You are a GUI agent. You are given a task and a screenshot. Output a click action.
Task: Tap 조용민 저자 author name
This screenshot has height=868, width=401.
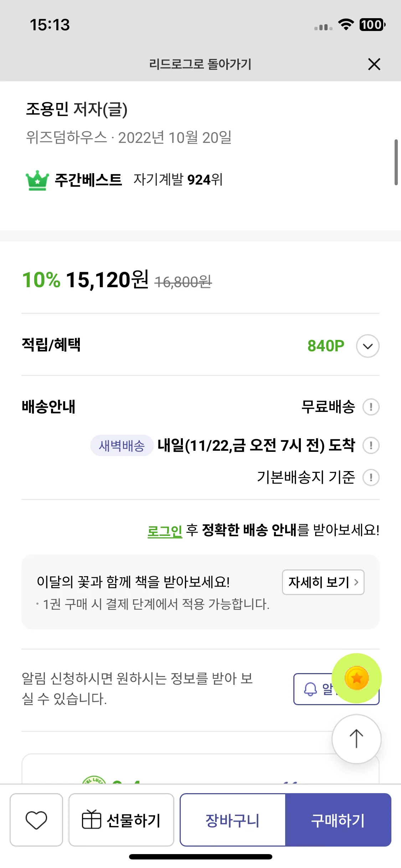(77, 109)
